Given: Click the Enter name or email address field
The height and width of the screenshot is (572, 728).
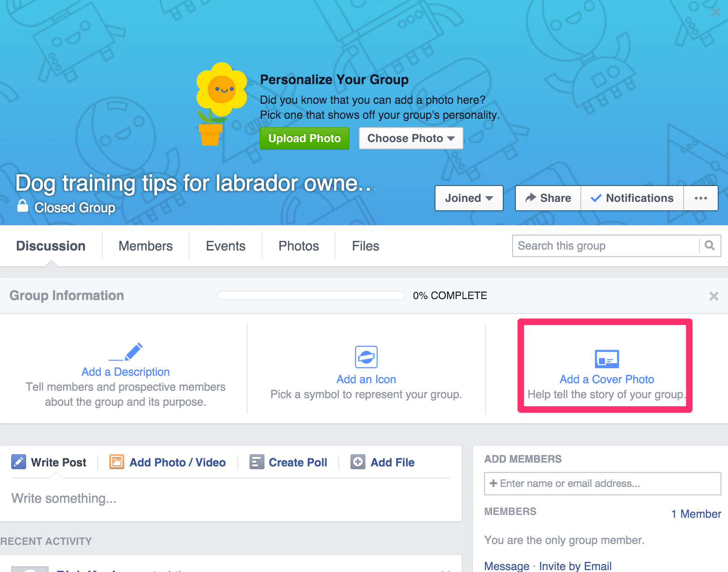Looking at the screenshot, I should [603, 484].
